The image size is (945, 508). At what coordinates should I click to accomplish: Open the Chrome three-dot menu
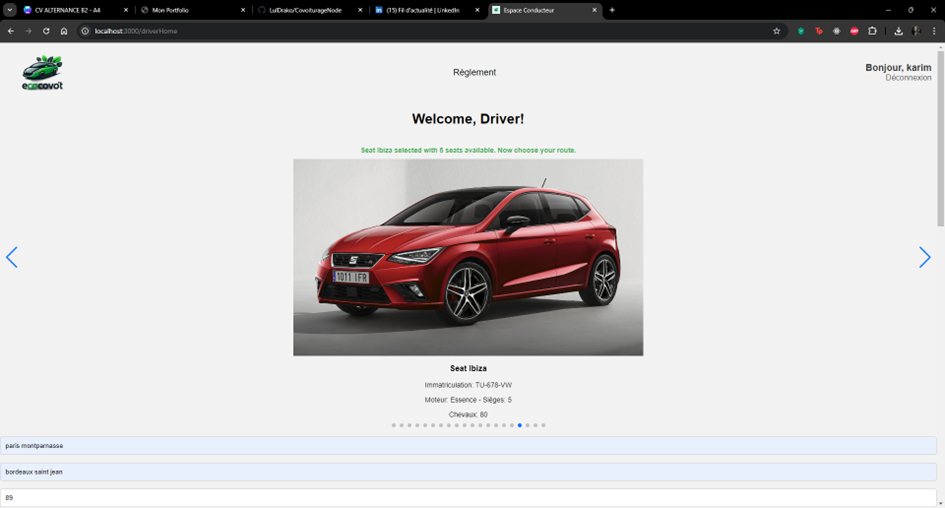point(934,31)
